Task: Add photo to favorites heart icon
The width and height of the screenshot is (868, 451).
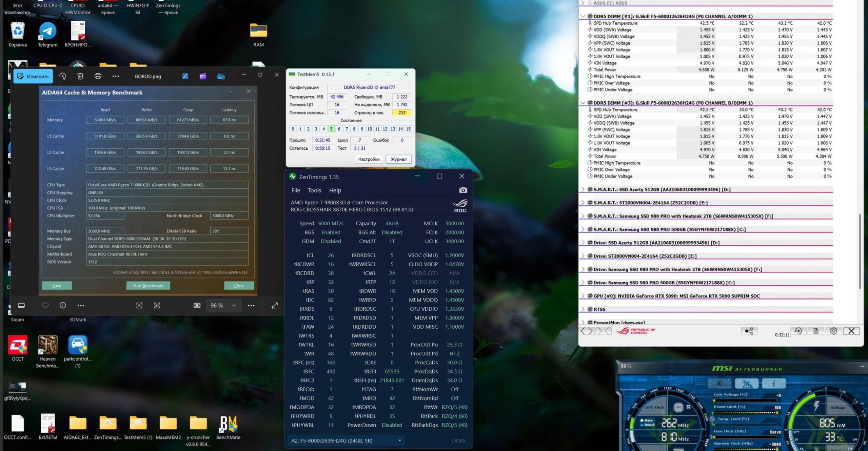Action: [x=45, y=305]
